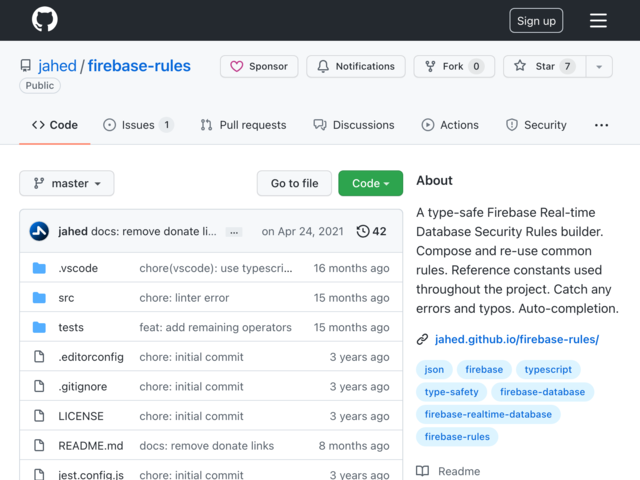
Task: Click the Star count 7
Action: tap(567, 66)
